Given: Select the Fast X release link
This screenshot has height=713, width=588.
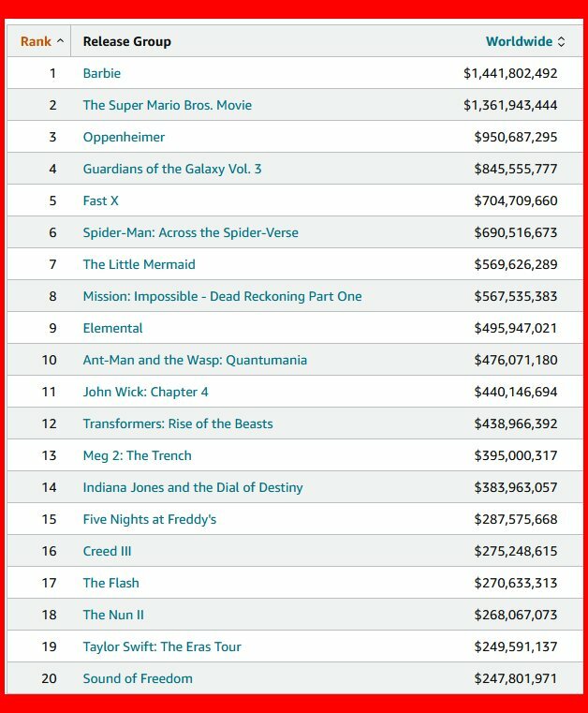Looking at the screenshot, I should pyautogui.click(x=100, y=201).
